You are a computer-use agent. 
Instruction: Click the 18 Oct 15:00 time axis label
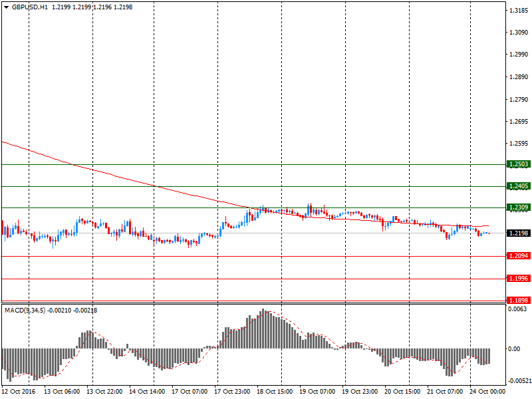point(275,392)
